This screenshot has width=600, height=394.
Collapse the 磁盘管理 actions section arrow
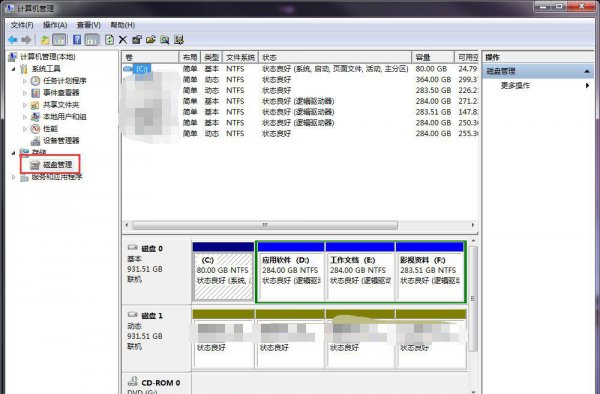coord(587,72)
